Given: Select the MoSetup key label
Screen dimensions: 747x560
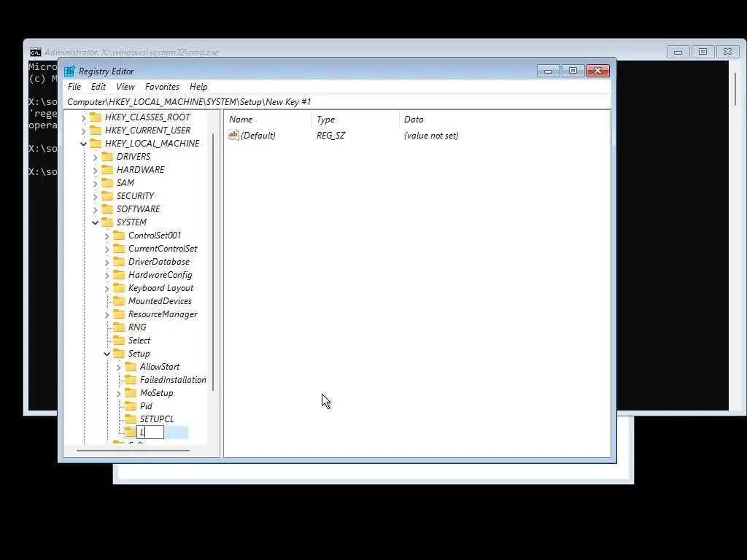Looking at the screenshot, I should (156, 393).
